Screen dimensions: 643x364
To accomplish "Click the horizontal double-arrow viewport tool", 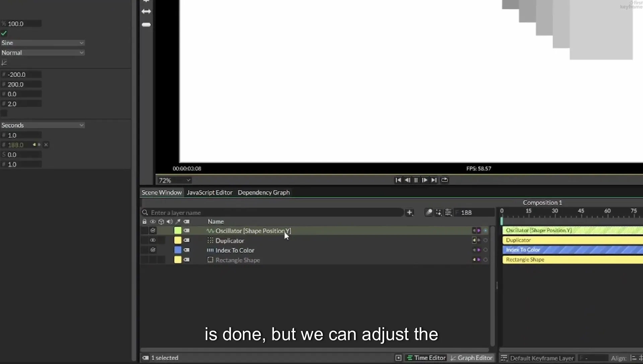I will (146, 11).
